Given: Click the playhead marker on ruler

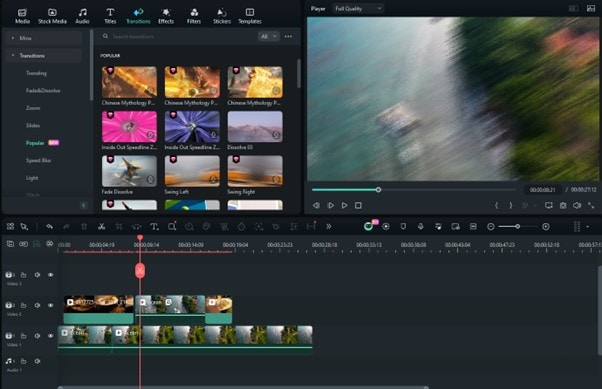Looking at the screenshot, I should 140,238.
